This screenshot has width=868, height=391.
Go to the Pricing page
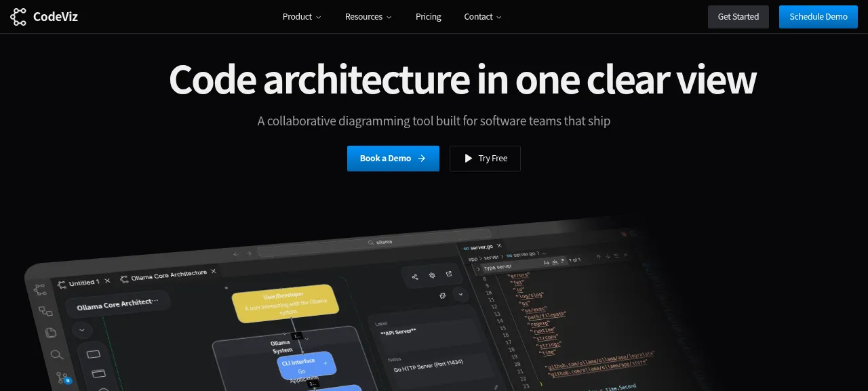[429, 16]
